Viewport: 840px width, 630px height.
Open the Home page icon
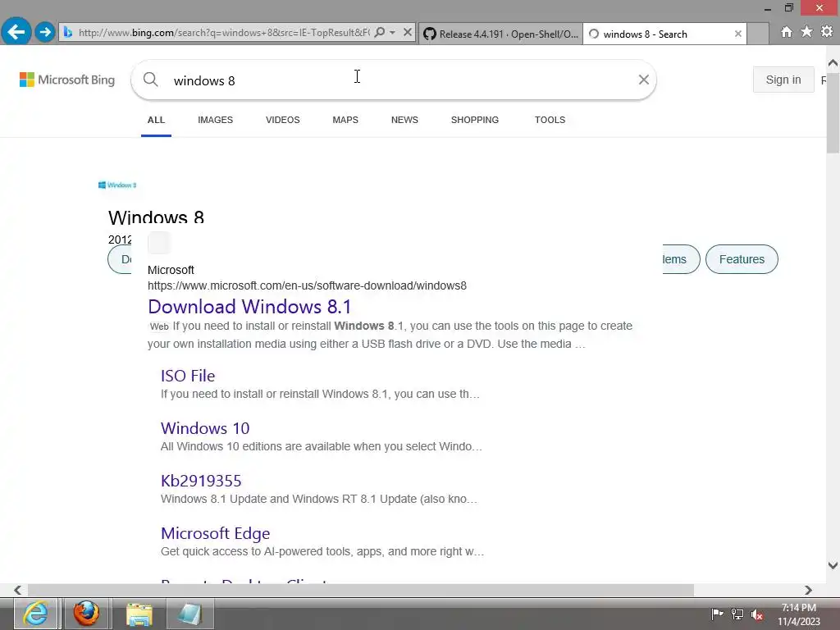786,32
